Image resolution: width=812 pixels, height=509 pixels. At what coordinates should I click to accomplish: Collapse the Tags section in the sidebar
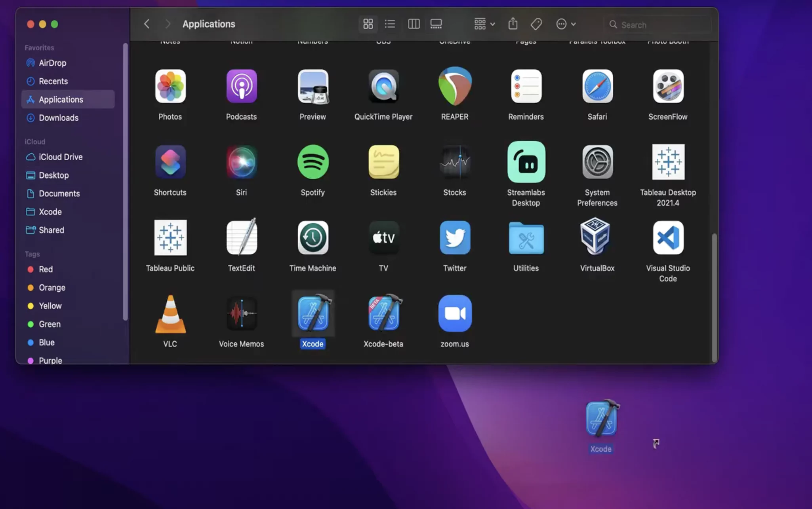pyautogui.click(x=32, y=254)
